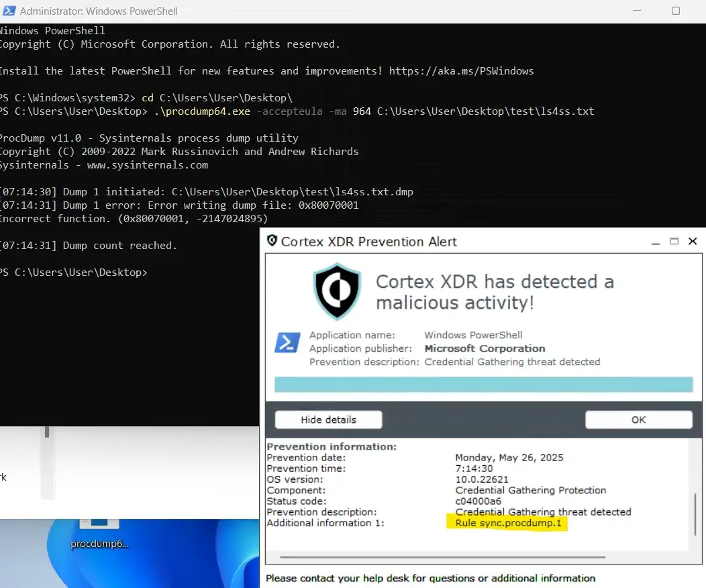
Task: Click the large Cortex XDR shield logo
Action: click(x=337, y=291)
